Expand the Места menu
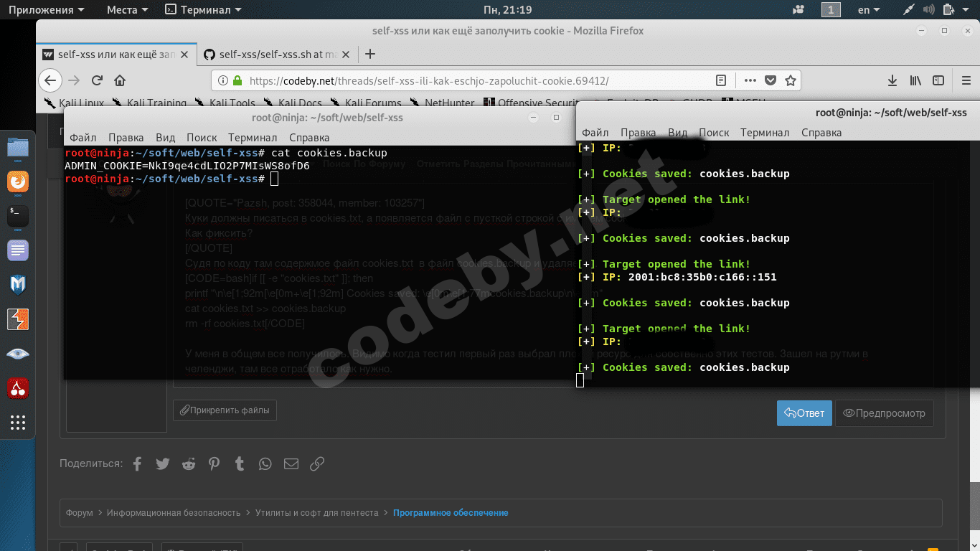Viewport: 980px width, 551px height. click(127, 9)
